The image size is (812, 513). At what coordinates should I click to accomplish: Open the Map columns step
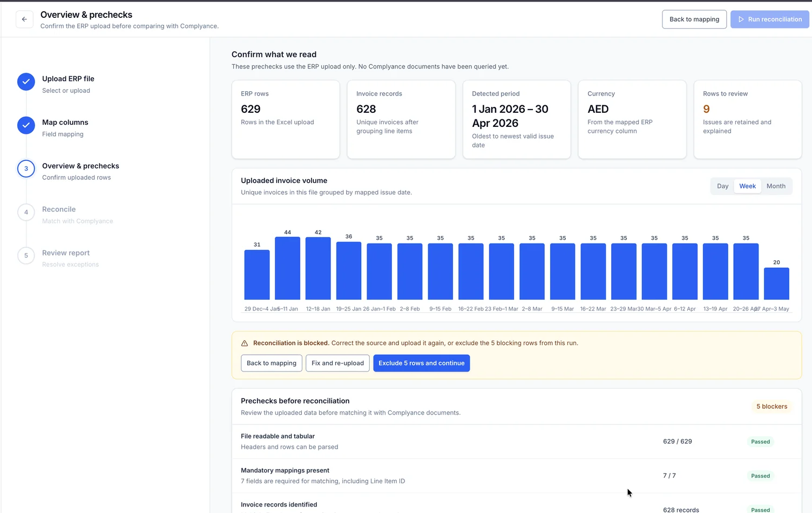(x=65, y=123)
